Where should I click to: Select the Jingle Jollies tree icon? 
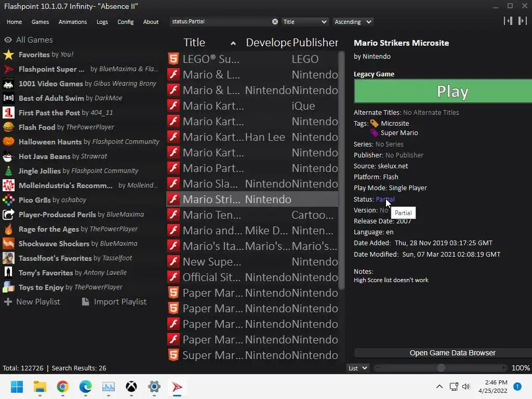pyautogui.click(x=8, y=170)
